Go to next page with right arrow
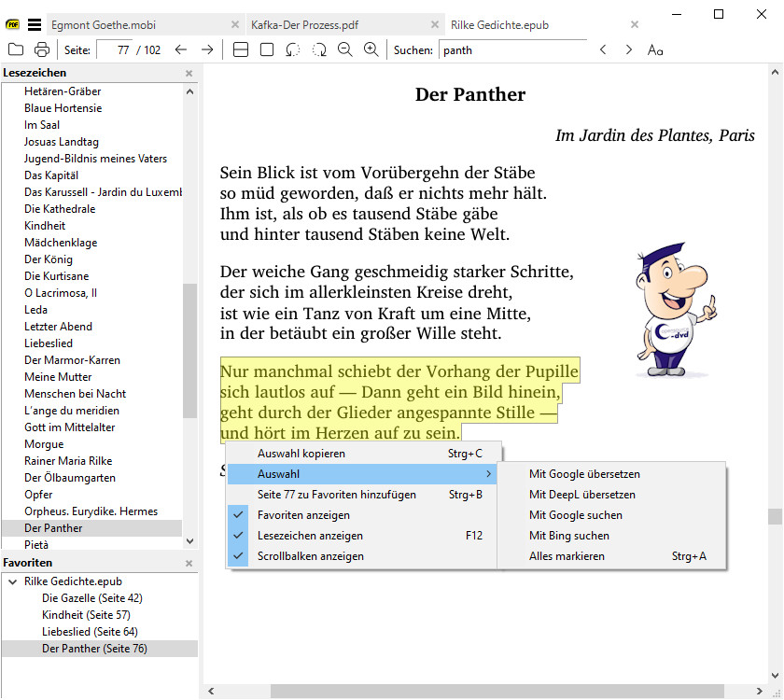The width and height of the screenshot is (784, 700). click(x=207, y=49)
